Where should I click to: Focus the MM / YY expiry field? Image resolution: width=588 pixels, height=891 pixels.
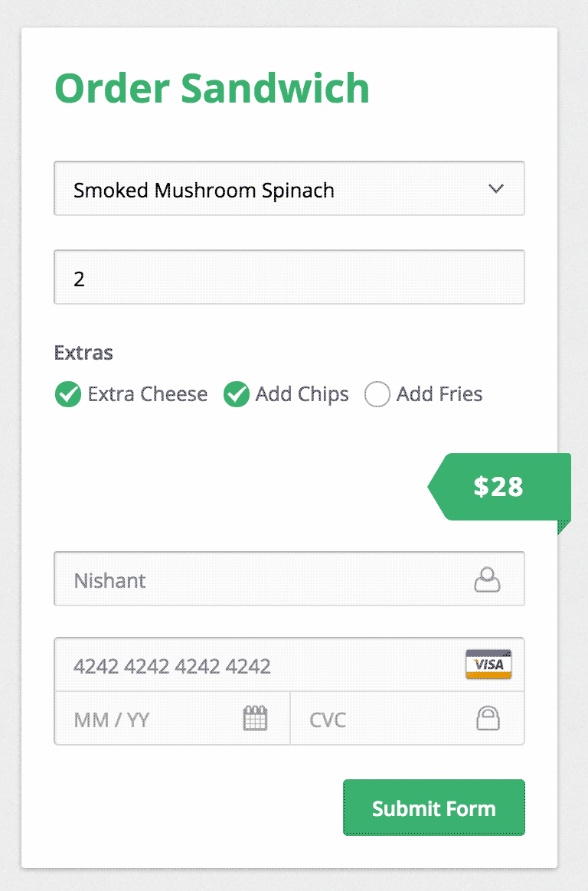click(x=172, y=718)
